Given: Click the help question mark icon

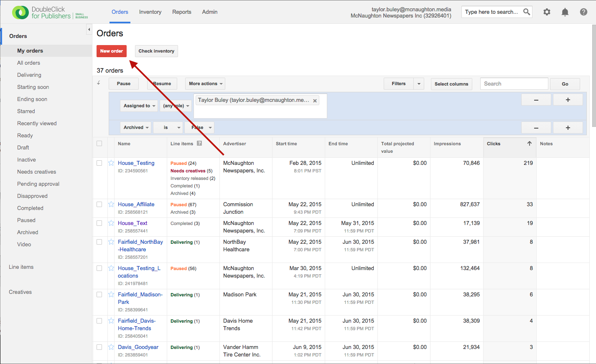Looking at the screenshot, I should click(x=583, y=12).
